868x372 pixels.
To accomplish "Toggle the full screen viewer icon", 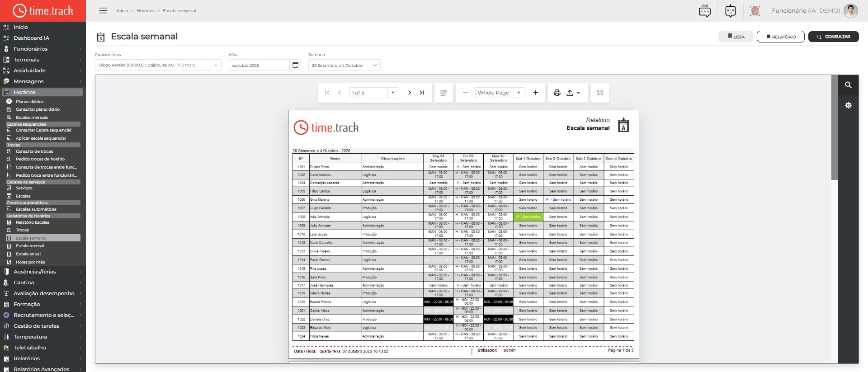I will (600, 93).
